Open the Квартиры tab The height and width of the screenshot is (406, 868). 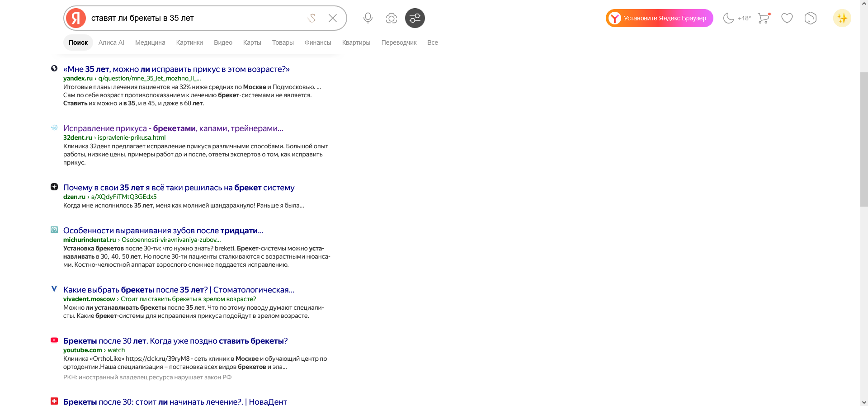356,42
